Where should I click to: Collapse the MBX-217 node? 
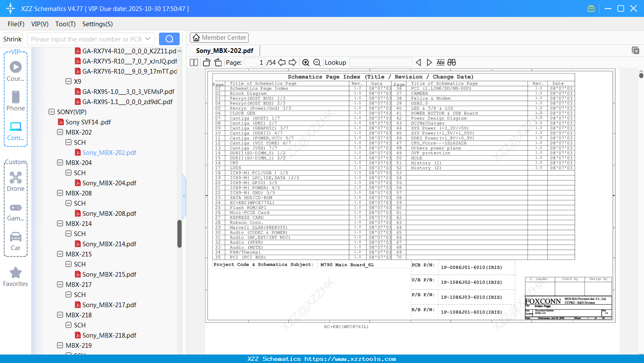[x=60, y=284]
